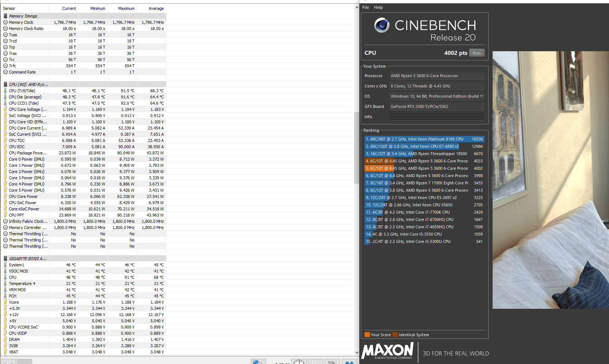Select the highlighted 4002 score ranking row
The width and height of the screenshot is (609, 364).
pyautogui.click(x=425, y=168)
